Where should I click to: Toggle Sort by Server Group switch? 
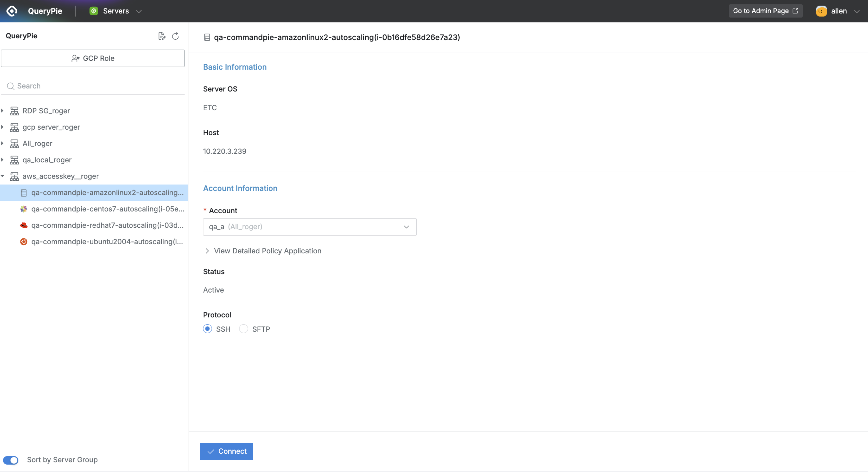(x=11, y=460)
